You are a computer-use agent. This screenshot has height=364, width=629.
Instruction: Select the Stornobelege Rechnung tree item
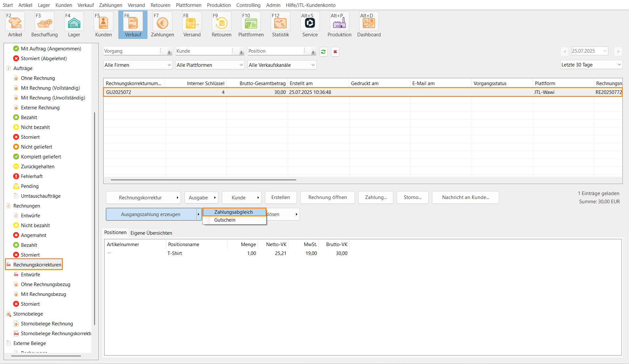click(47, 324)
